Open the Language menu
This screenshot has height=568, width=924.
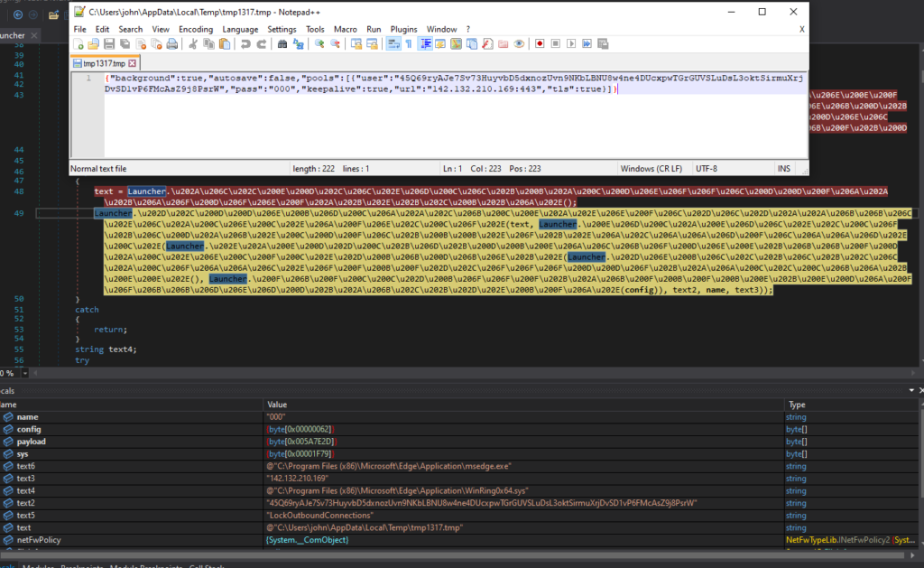240,30
